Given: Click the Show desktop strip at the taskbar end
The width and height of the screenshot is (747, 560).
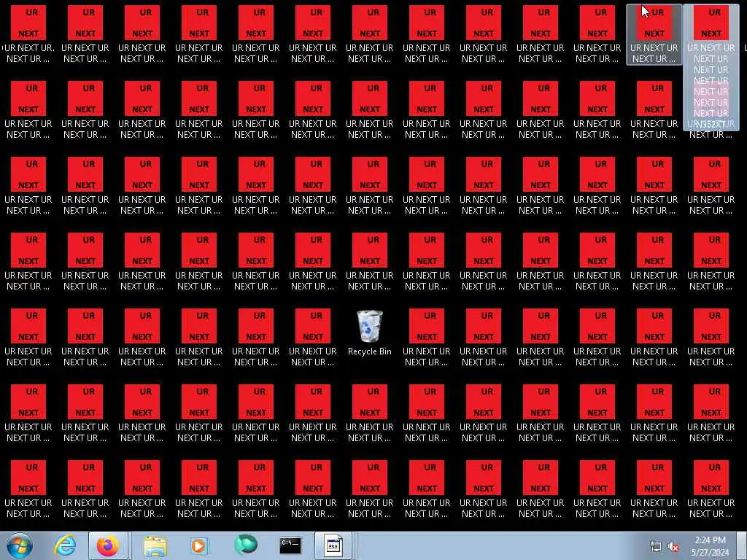Looking at the screenshot, I should click(743, 545).
